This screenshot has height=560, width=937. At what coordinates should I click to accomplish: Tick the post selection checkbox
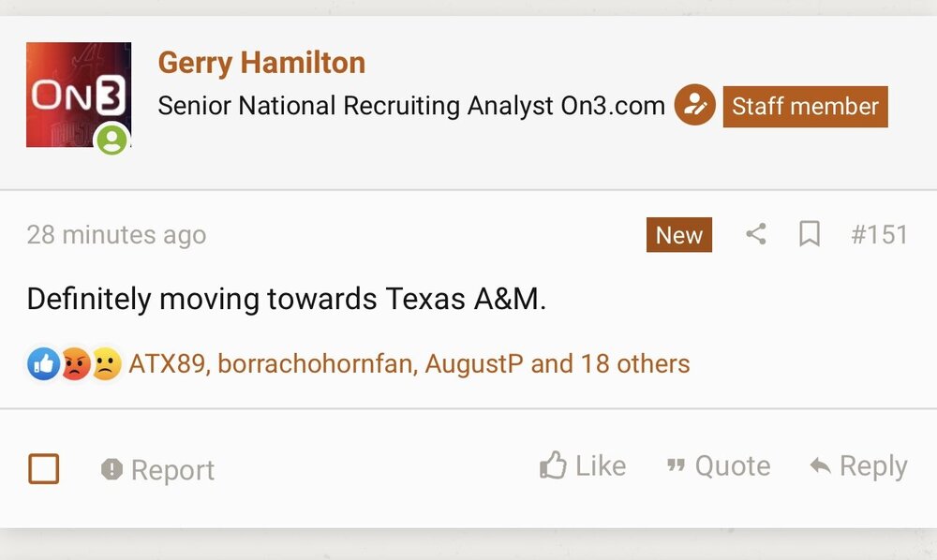[x=44, y=468]
